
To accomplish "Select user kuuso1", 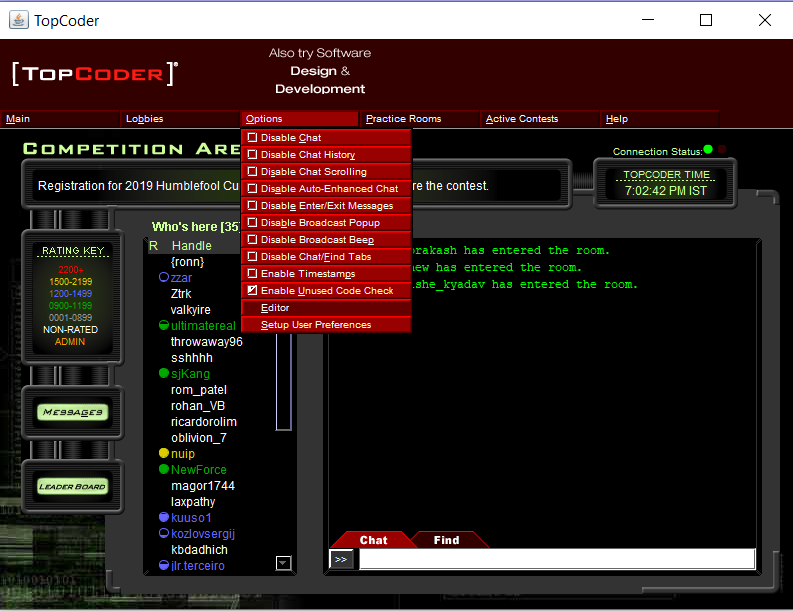I will [x=191, y=518].
